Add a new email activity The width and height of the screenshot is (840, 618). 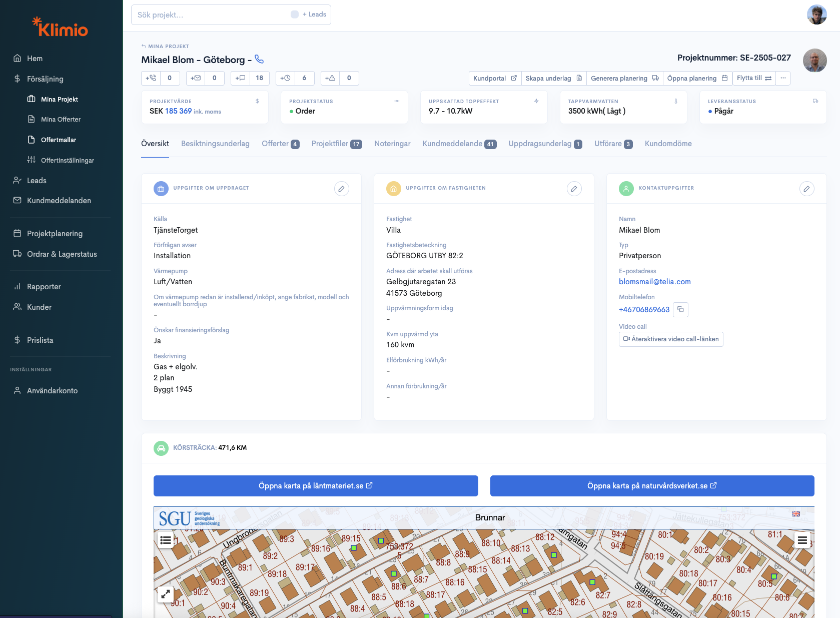coord(195,78)
